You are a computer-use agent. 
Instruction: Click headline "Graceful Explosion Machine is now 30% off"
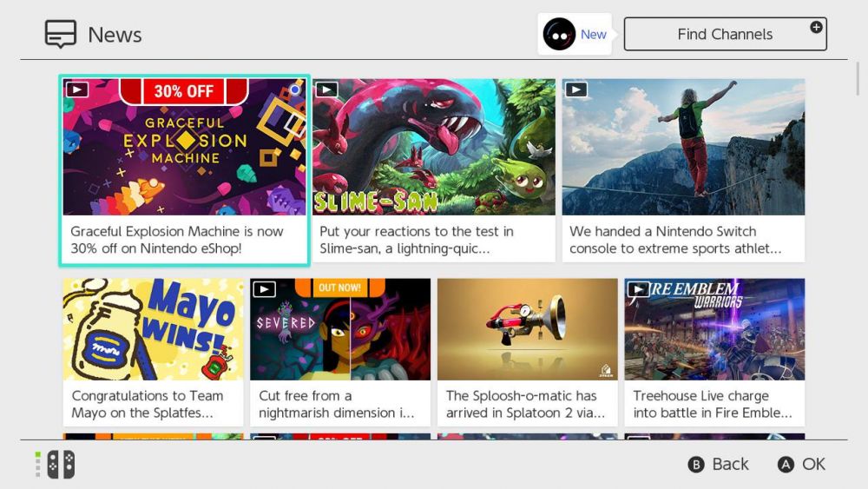[x=177, y=240]
